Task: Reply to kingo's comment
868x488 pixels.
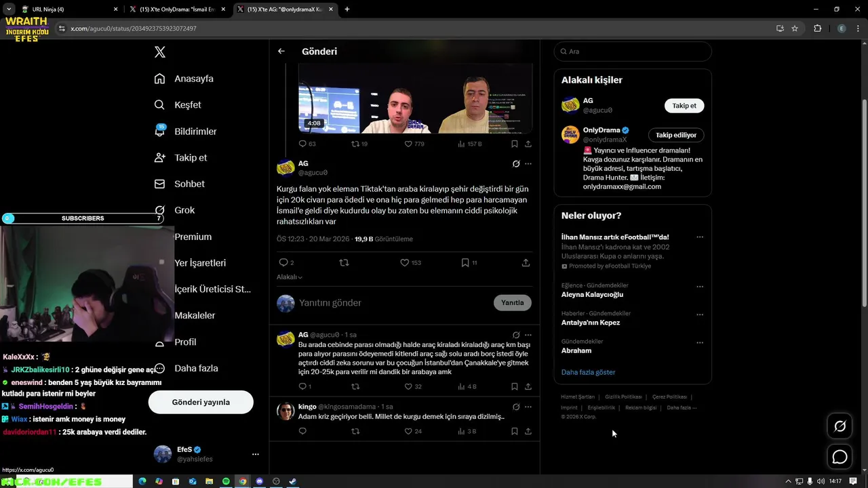Action: coord(302,431)
